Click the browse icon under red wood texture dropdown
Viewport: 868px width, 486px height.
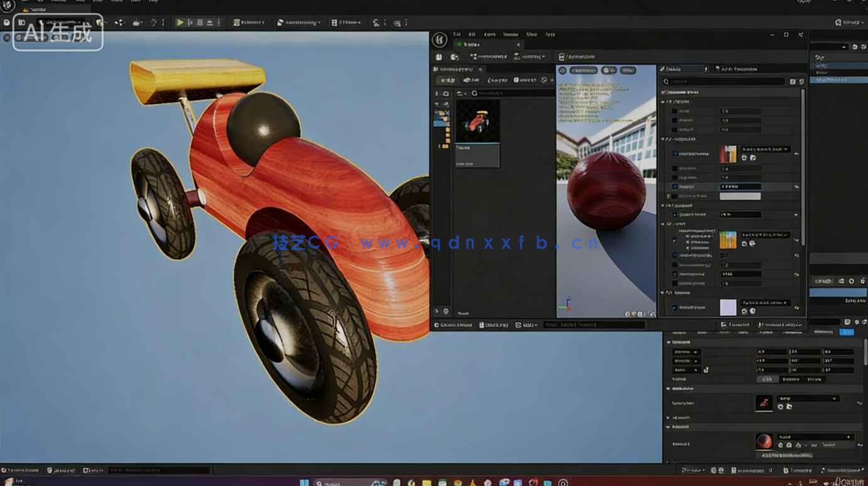point(752,158)
